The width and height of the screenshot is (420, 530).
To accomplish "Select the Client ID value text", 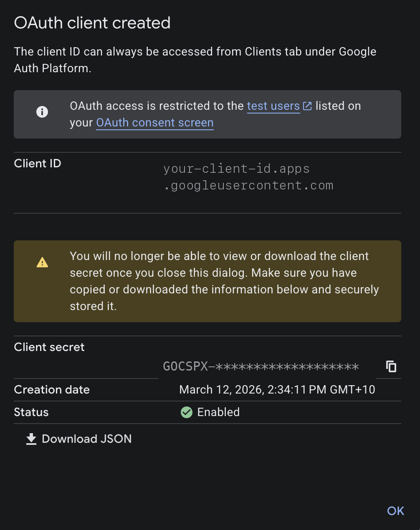I will 248,177.
